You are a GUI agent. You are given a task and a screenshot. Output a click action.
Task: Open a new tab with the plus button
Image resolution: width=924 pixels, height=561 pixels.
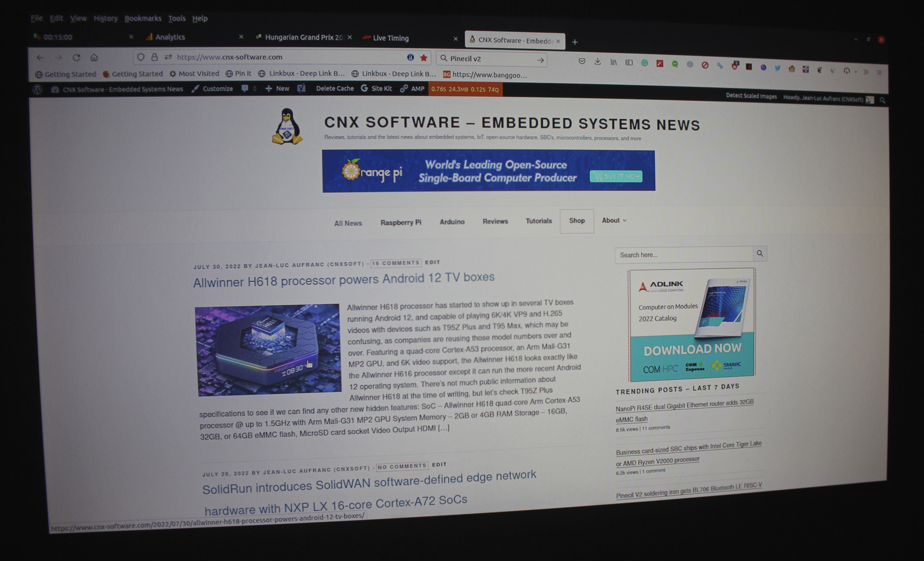pos(575,42)
